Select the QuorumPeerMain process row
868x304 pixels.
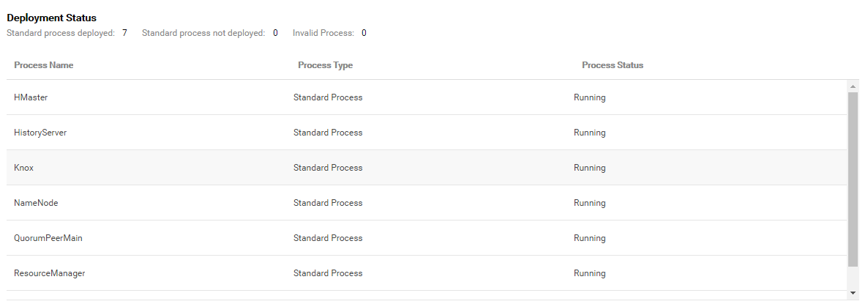coord(427,238)
